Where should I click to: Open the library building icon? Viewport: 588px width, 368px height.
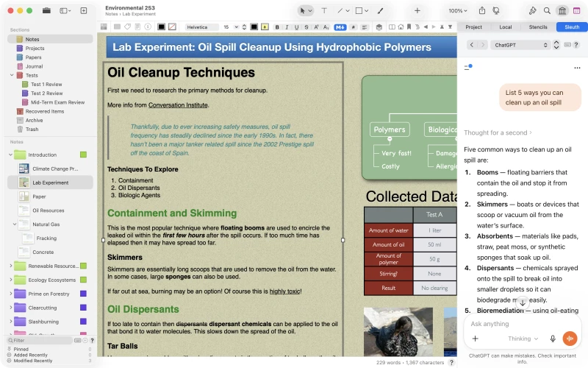tap(562, 10)
